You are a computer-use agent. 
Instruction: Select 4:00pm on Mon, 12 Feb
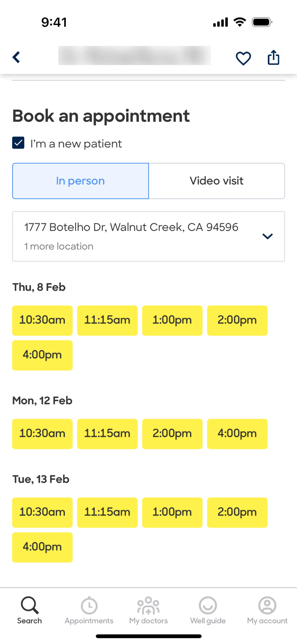coord(237,434)
